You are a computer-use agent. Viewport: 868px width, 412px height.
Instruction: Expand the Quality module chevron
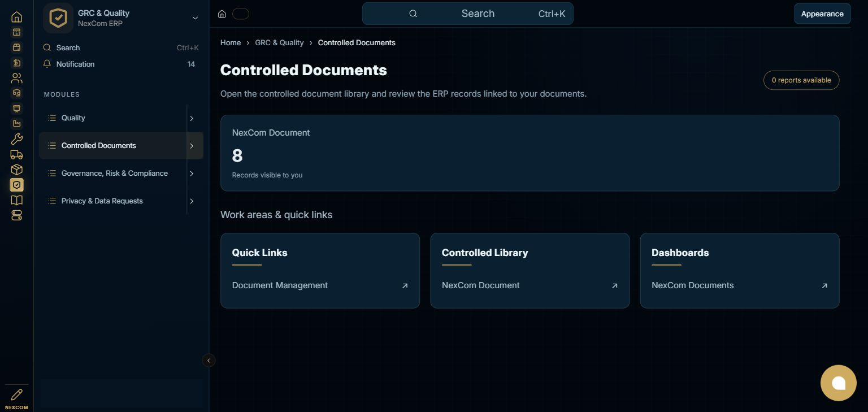192,119
